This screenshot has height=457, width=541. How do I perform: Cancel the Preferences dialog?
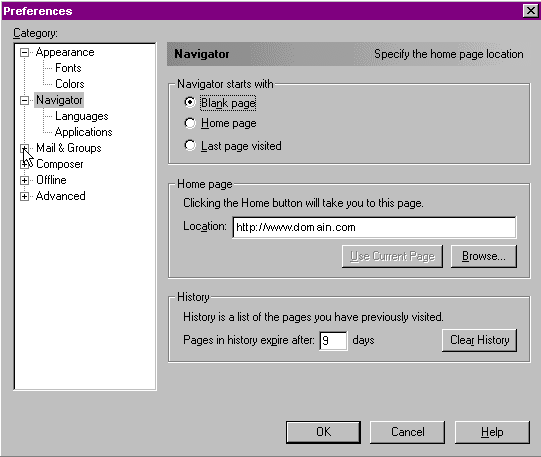pyautogui.click(x=407, y=432)
